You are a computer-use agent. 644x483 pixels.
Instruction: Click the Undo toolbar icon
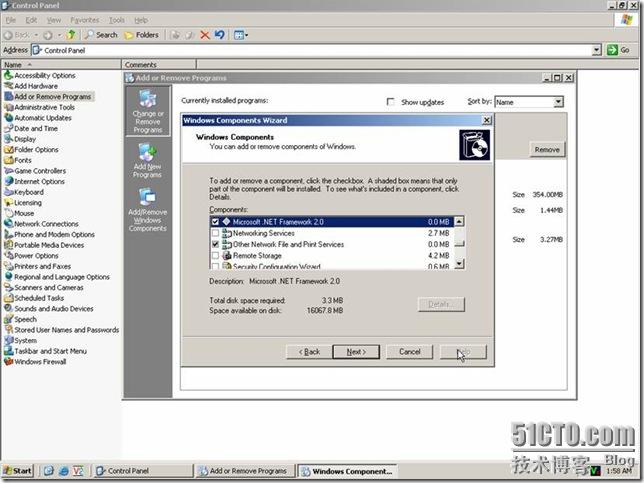[x=220, y=35]
